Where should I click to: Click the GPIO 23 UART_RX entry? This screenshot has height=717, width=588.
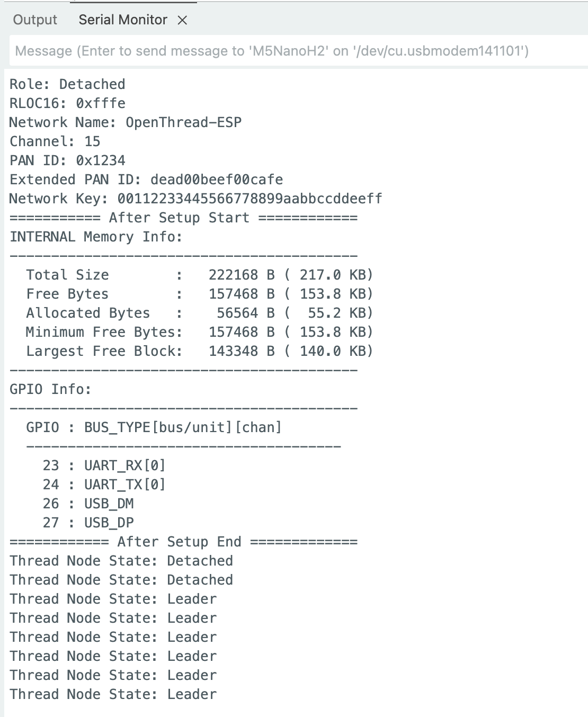click(104, 465)
